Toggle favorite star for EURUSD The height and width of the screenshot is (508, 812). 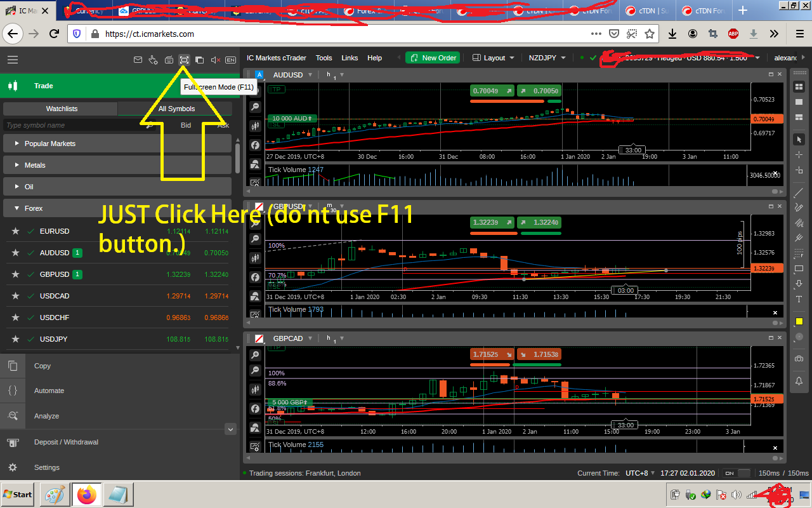coord(15,231)
